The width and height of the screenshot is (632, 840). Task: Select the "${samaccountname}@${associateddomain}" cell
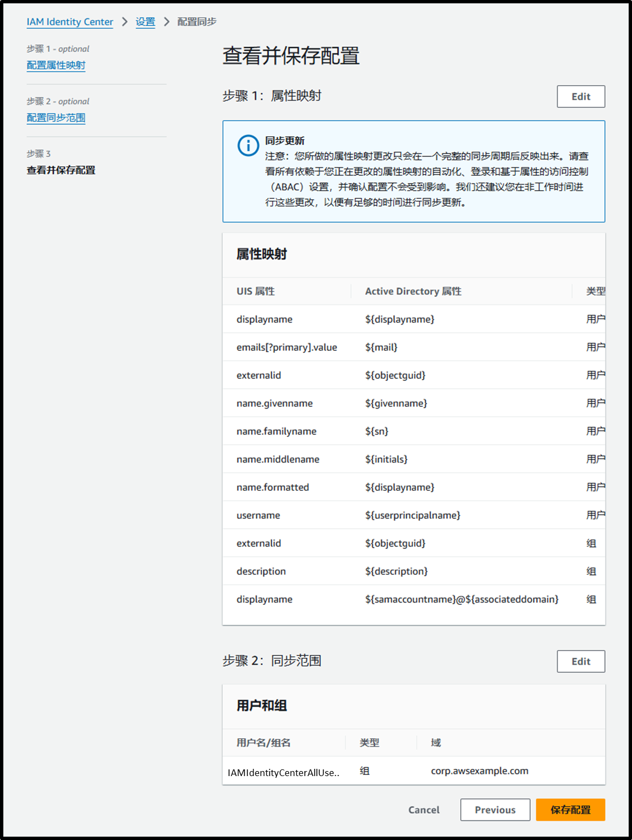(462, 599)
